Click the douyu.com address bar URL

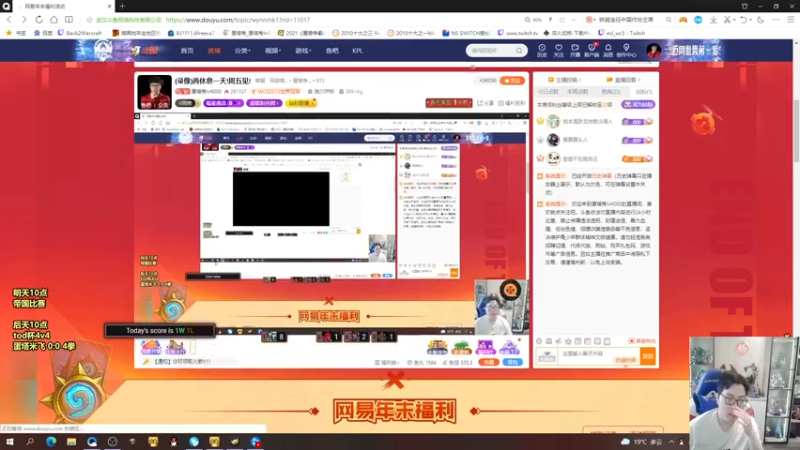click(238, 20)
